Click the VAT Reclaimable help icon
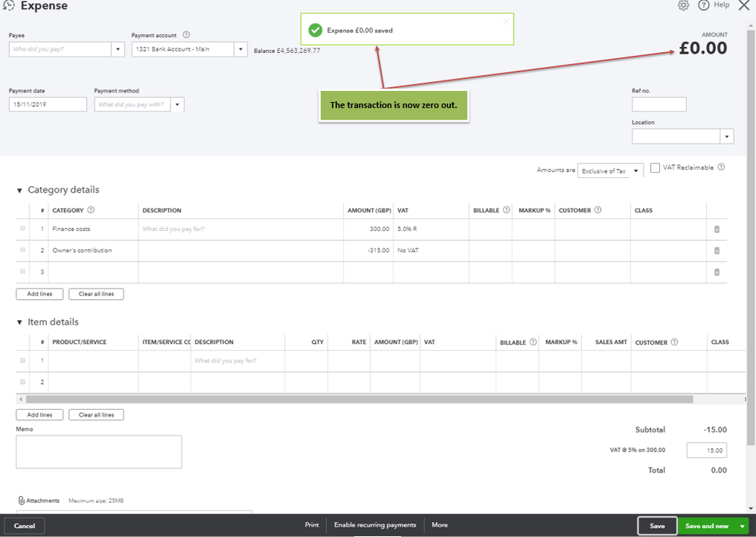 tap(721, 167)
